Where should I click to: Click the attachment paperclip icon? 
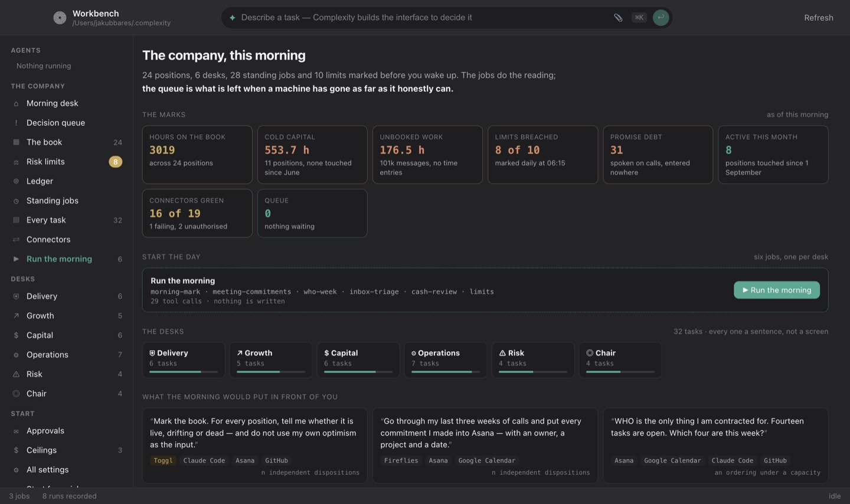(618, 18)
